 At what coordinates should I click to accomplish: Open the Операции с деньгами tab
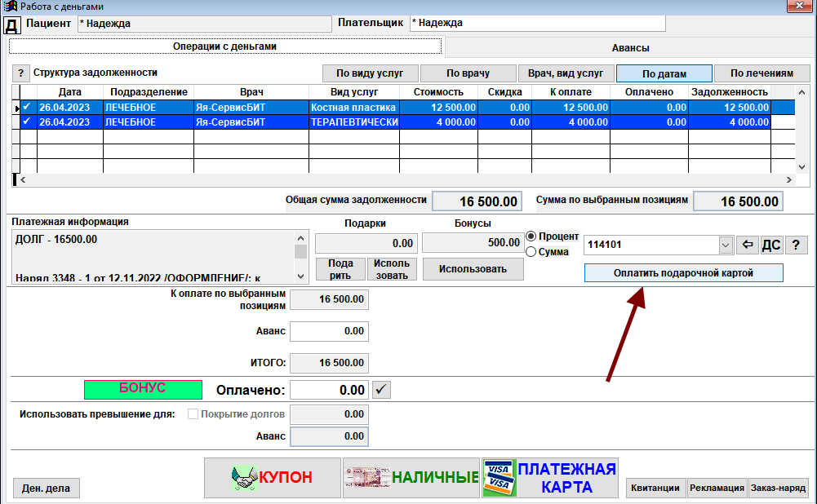tap(224, 46)
